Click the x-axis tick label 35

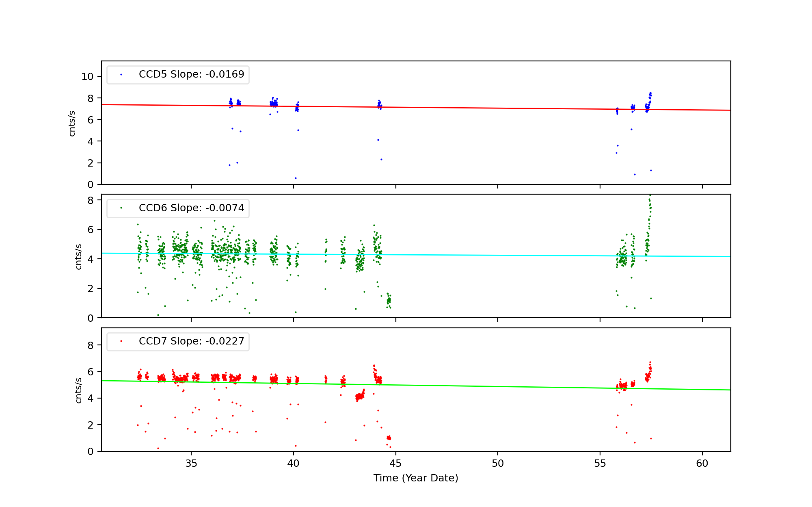pos(191,464)
